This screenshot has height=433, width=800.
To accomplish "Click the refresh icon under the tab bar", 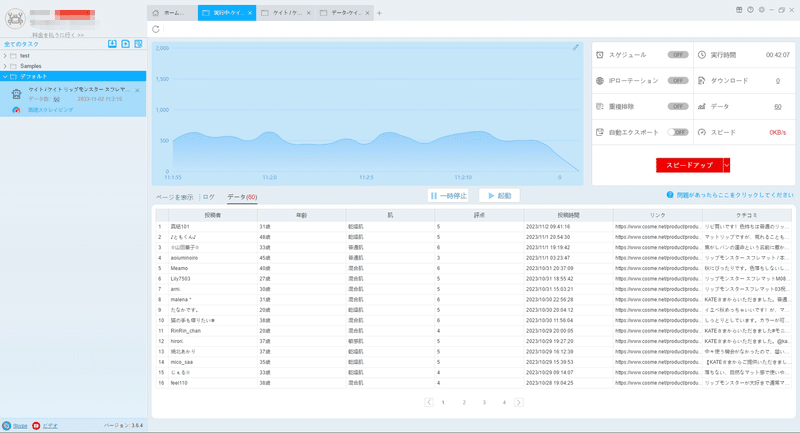I will click(x=156, y=29).
